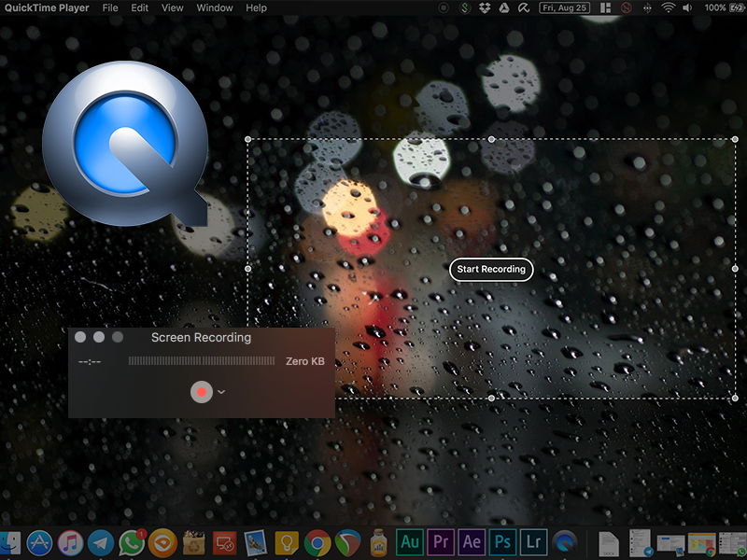Click the large QuickTime logo

pyautogui.click(x=125, y=143)
